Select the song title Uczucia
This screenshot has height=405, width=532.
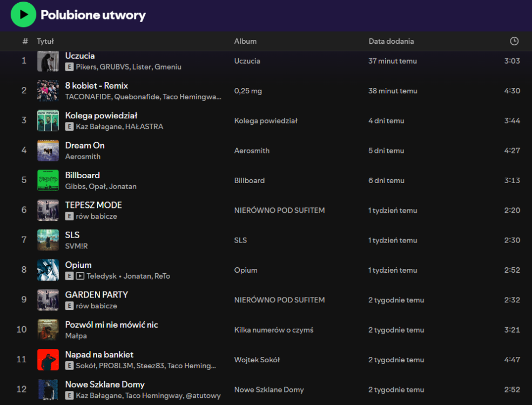click(80, 56)
